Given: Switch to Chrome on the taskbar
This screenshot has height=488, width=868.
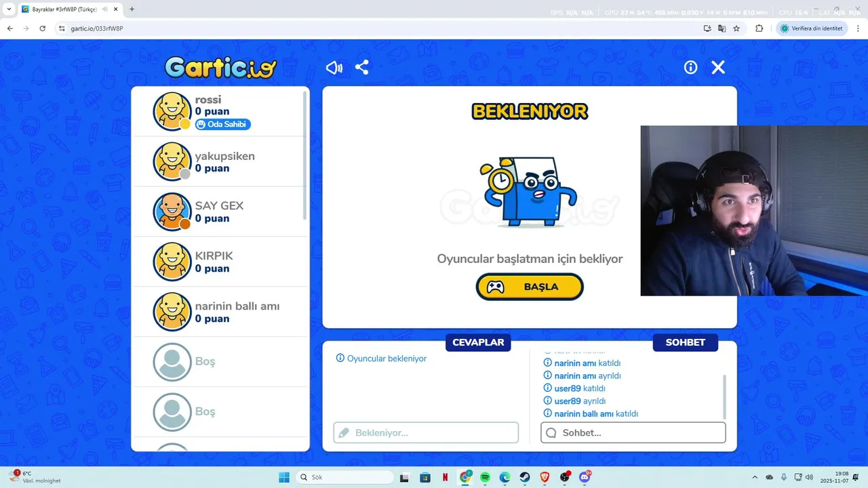Looking at the screenshot, I should 465,477.
